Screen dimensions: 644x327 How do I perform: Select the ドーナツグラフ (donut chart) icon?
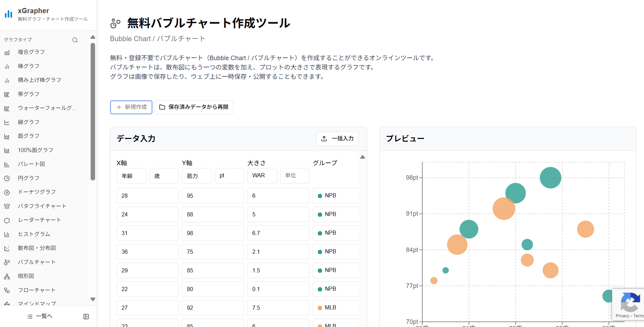7,192
